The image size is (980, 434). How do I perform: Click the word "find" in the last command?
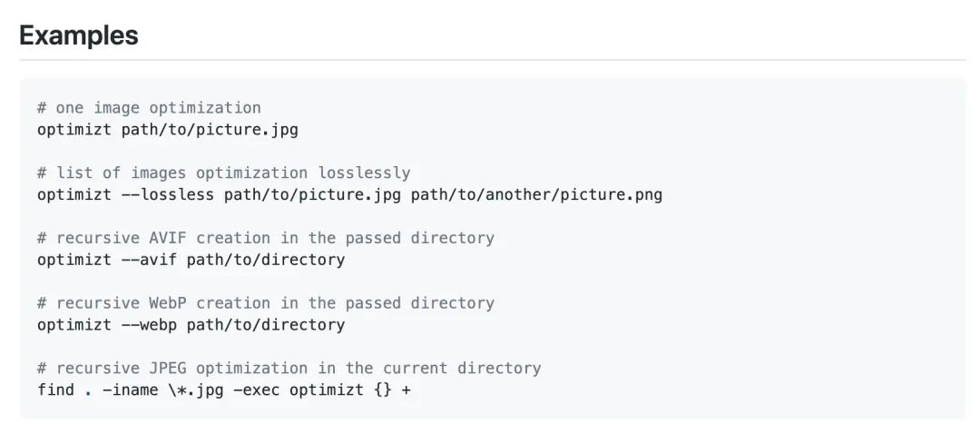point(55,390)
